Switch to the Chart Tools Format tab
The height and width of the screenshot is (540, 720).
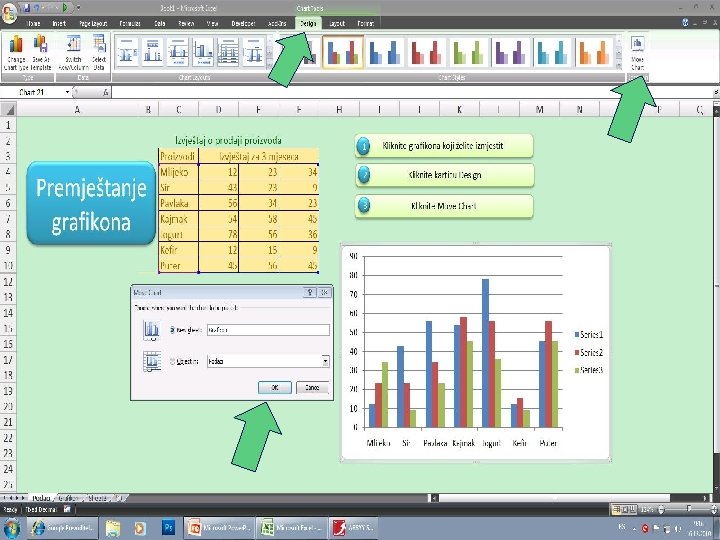pyautogui.click(x=366, y=23)
